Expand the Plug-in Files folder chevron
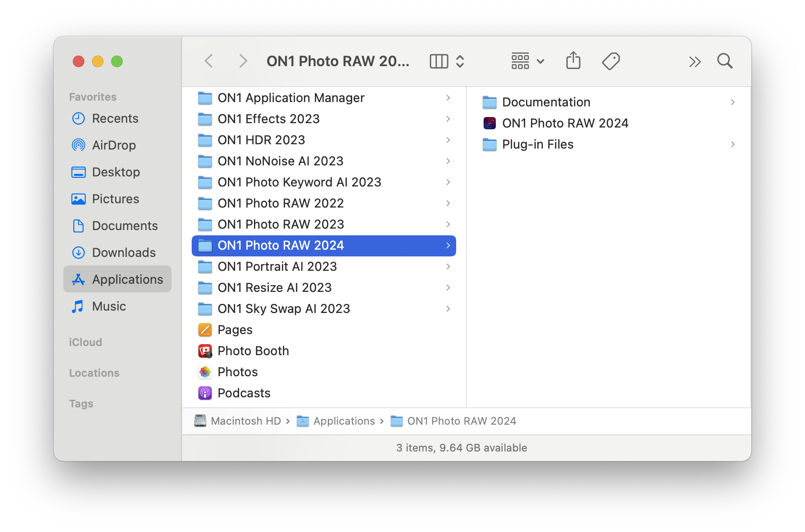 pyautogui.click(x=733, y=144)
